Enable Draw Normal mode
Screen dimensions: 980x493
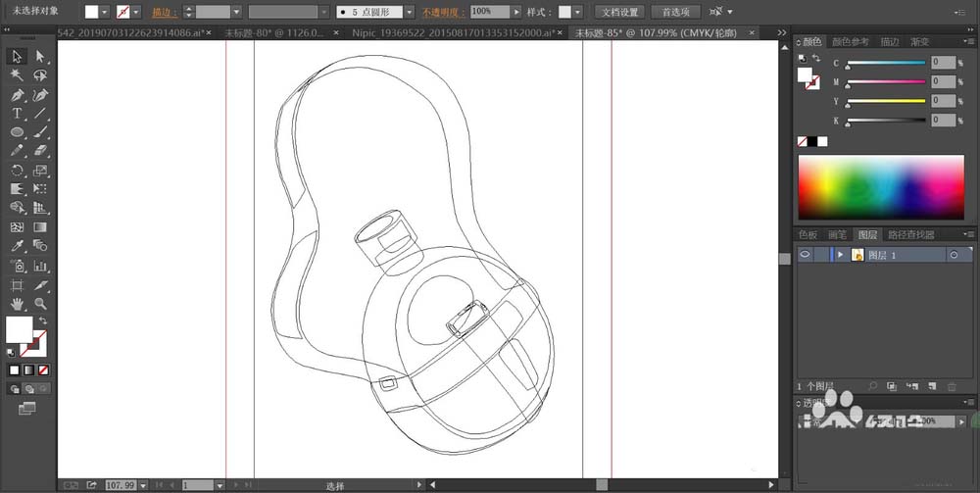15,389
